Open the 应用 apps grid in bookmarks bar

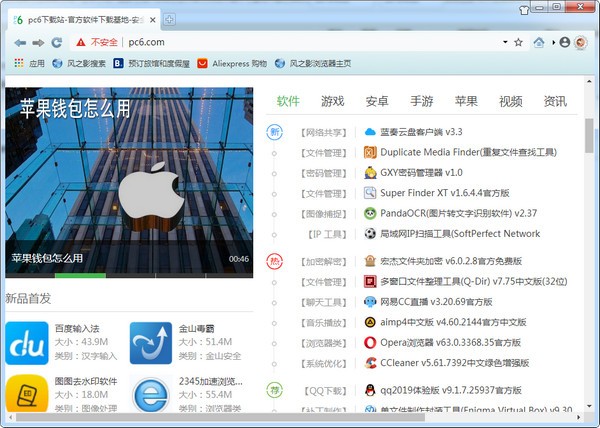pos(29,64)
